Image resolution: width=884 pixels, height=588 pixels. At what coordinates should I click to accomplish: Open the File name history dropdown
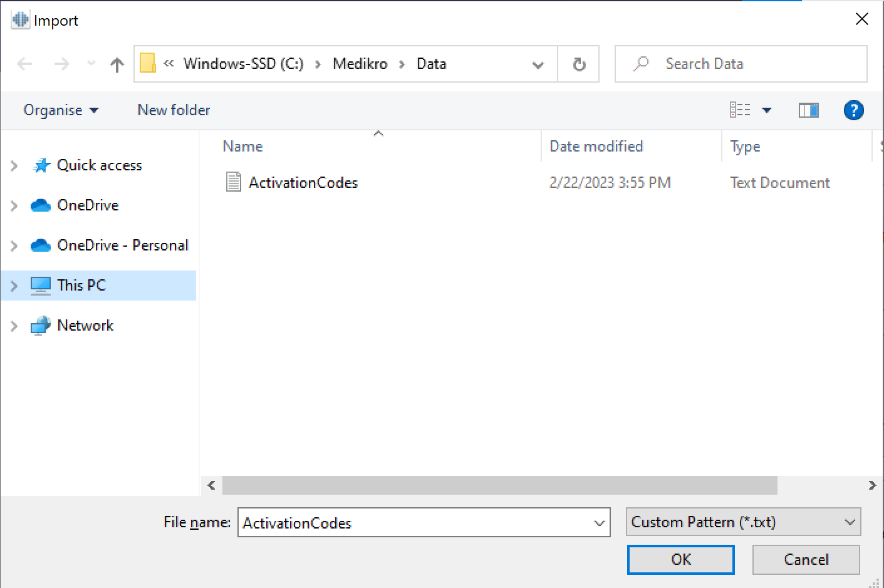[599, 523]
